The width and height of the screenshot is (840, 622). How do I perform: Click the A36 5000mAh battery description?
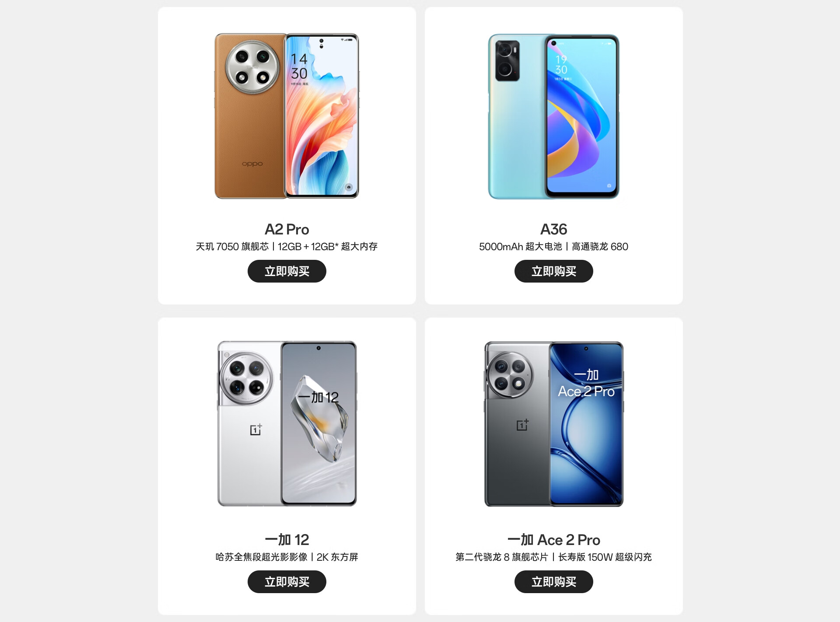click(553, 247)
